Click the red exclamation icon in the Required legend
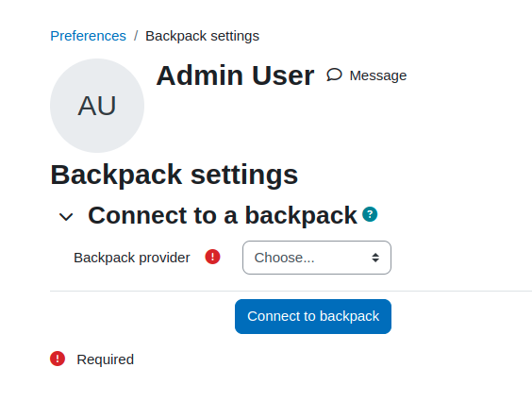Viewport: 532px width, 401px height. pyautogui.click(x=58, y=359)
